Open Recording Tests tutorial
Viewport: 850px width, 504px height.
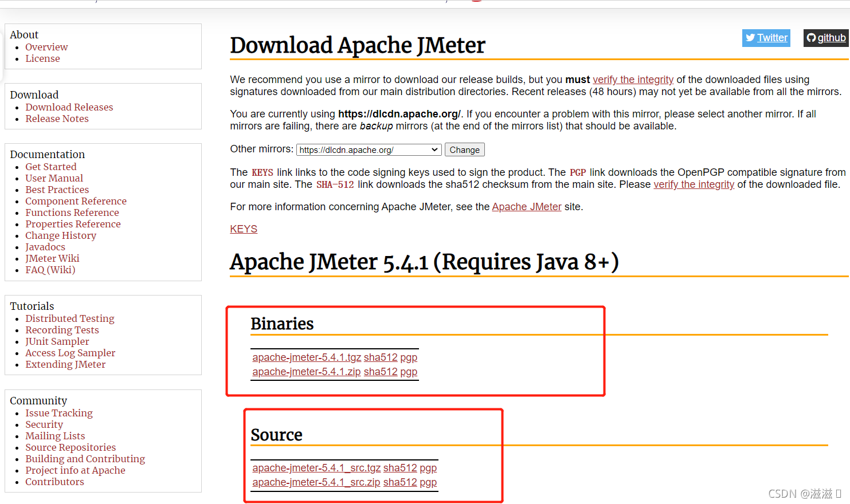pos(62,330)
